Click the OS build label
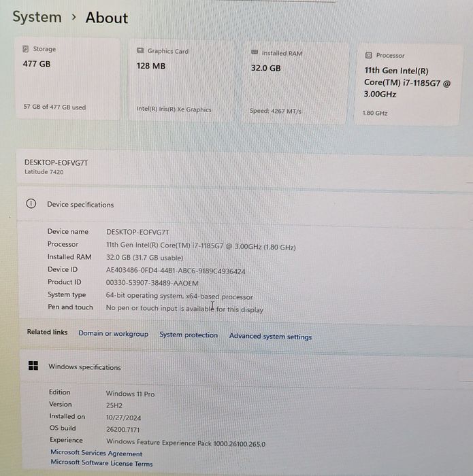Viewport: 473px width, 476px height. (63, 428)
